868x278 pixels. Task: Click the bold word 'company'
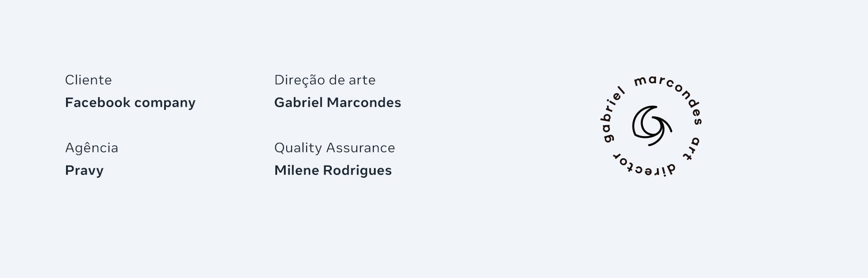pos(165,104)
